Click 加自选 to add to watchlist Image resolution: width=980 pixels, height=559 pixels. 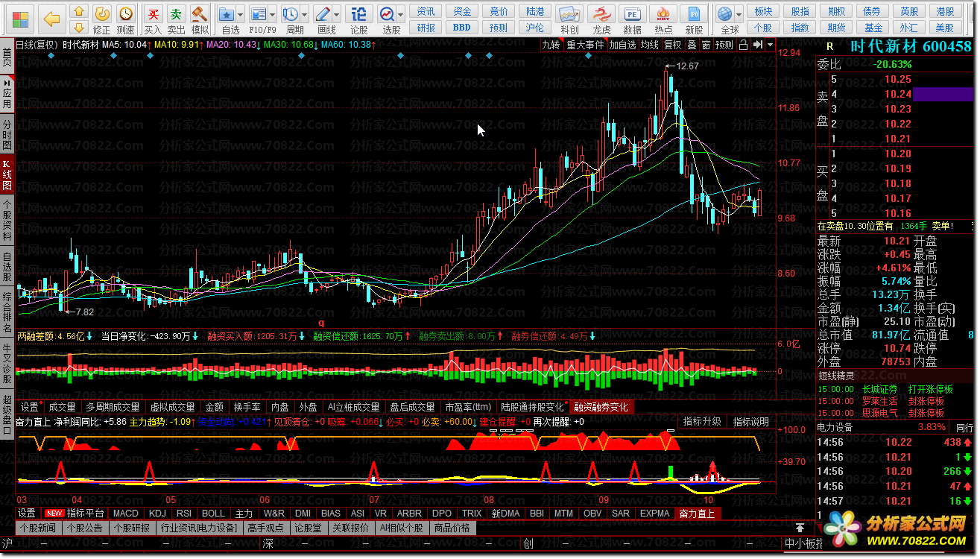coord(623,45)
